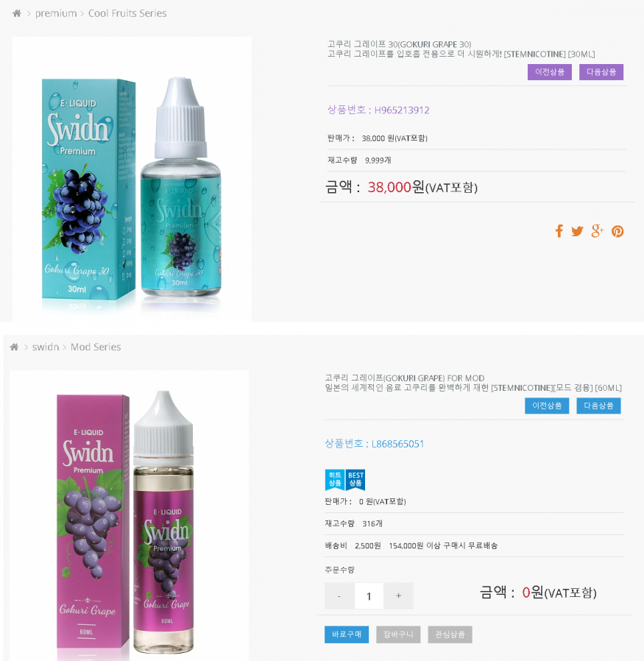Open the premium breadcrumb link
644x661 pixels.
[56, 13]
